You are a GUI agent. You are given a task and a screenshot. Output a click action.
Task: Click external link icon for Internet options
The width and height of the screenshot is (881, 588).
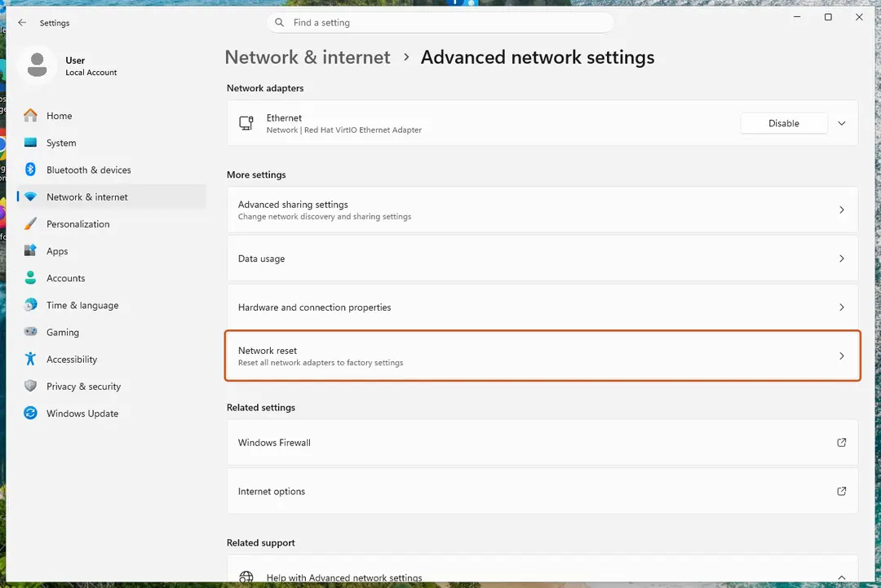(841, 491)
